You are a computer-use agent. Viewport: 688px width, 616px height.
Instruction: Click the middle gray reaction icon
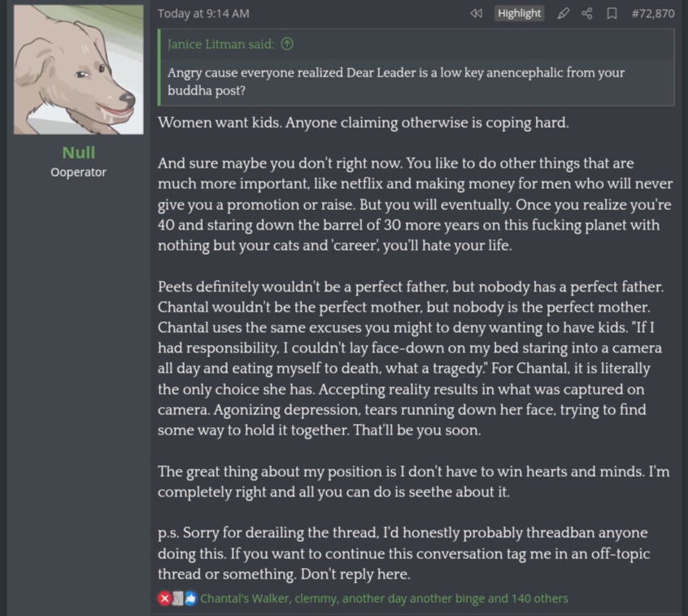point(177,599)
